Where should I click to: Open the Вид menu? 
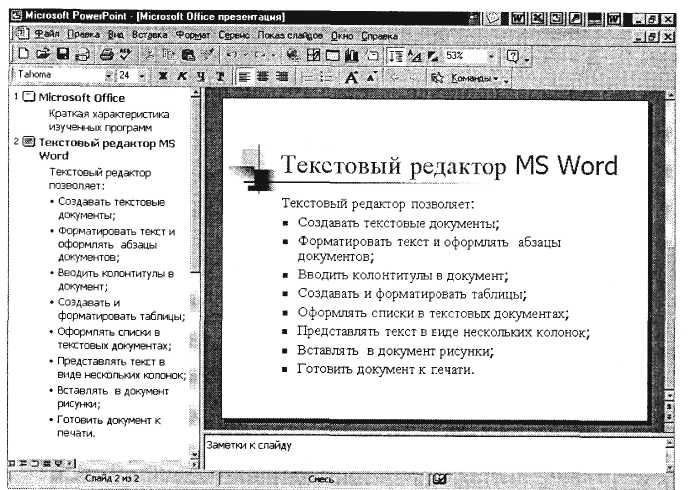[x=116, y=34]
